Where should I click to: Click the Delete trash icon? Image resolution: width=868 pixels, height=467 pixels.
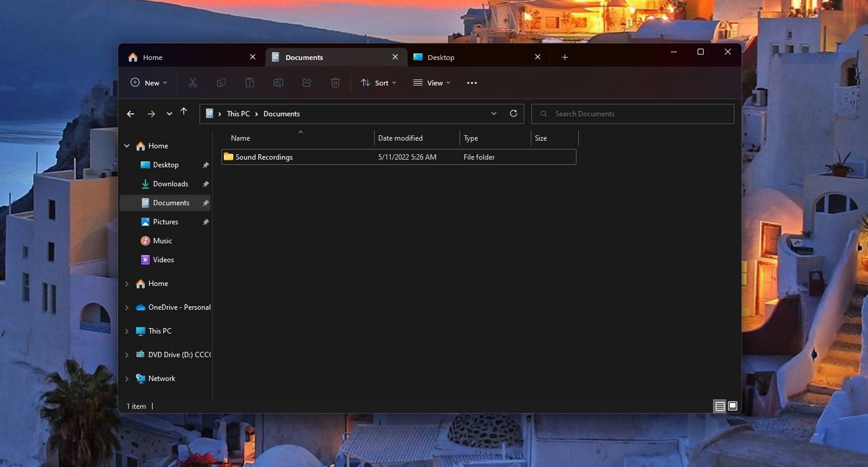[x=335, y=82]
